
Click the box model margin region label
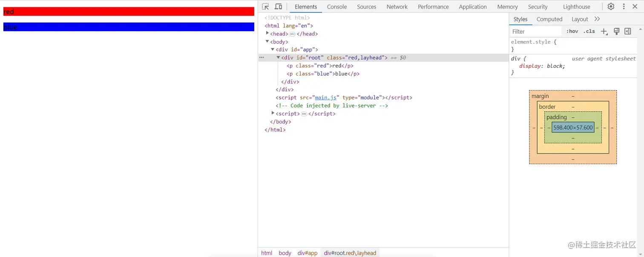[x=540, y=96]
